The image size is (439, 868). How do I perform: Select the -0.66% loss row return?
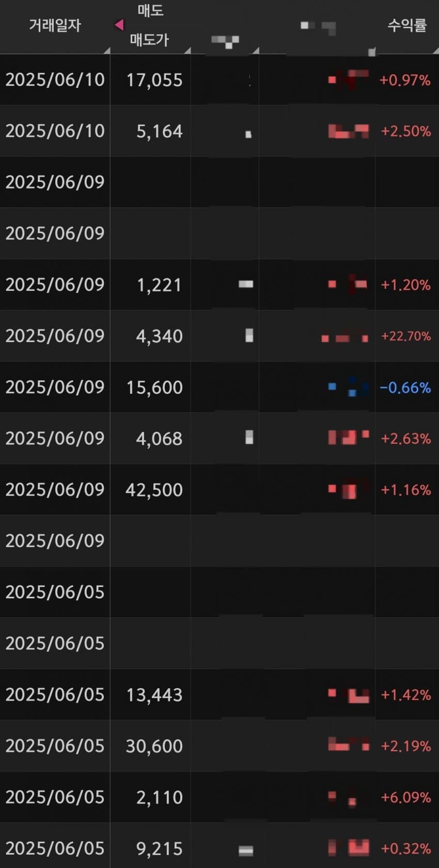tap(405, 388)
